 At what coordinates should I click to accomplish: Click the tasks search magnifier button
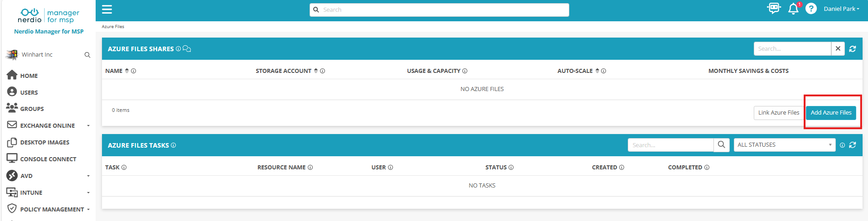click(722, 145)
